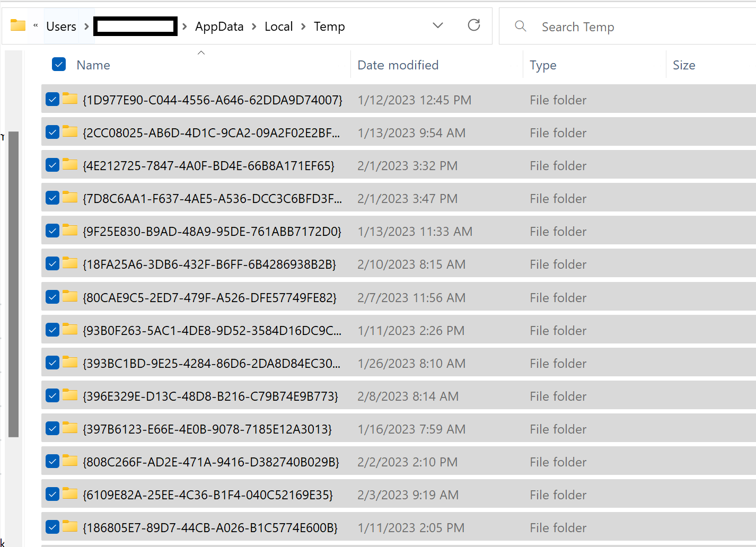Uncheck folder starting {93B0F263-5AC1

click(52, 330)
